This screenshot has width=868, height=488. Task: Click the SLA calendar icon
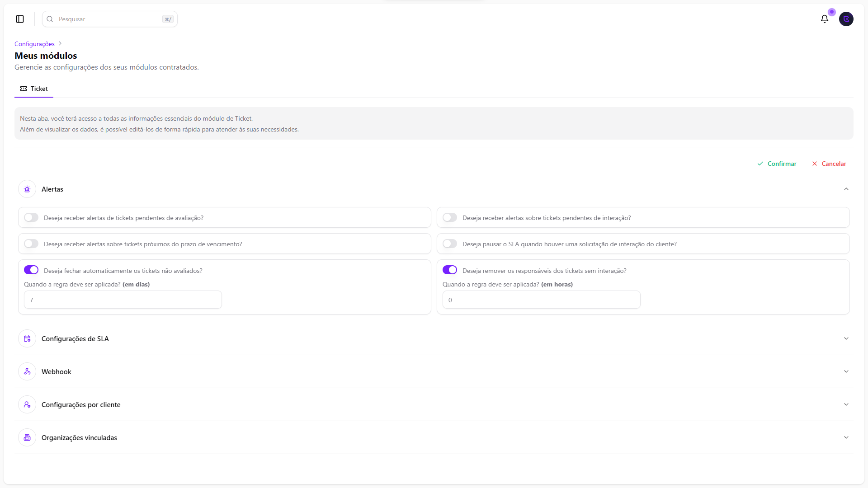[x=27, y=339]
